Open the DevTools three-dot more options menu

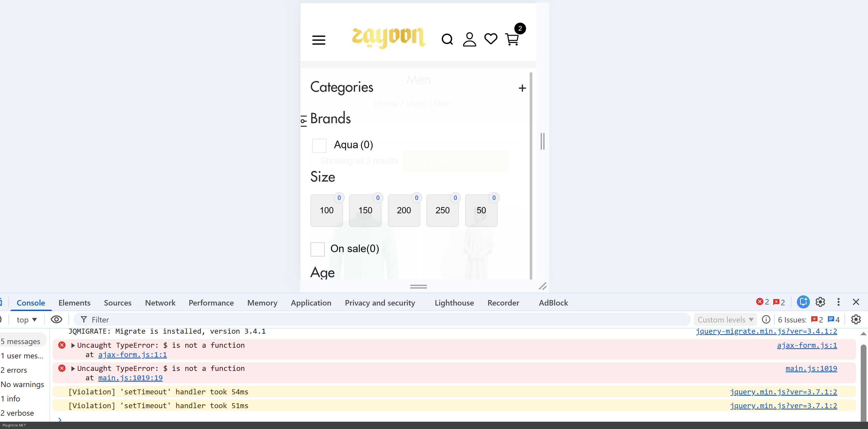pos(838,302)
